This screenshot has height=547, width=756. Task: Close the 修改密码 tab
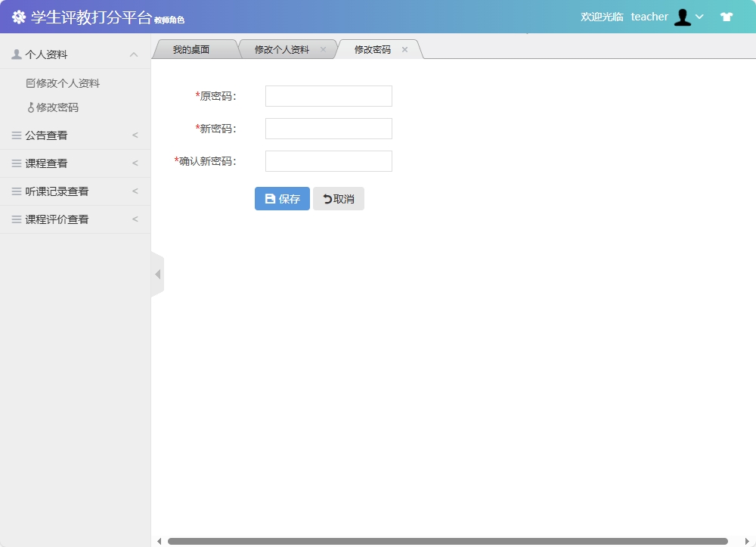(404, 48)
